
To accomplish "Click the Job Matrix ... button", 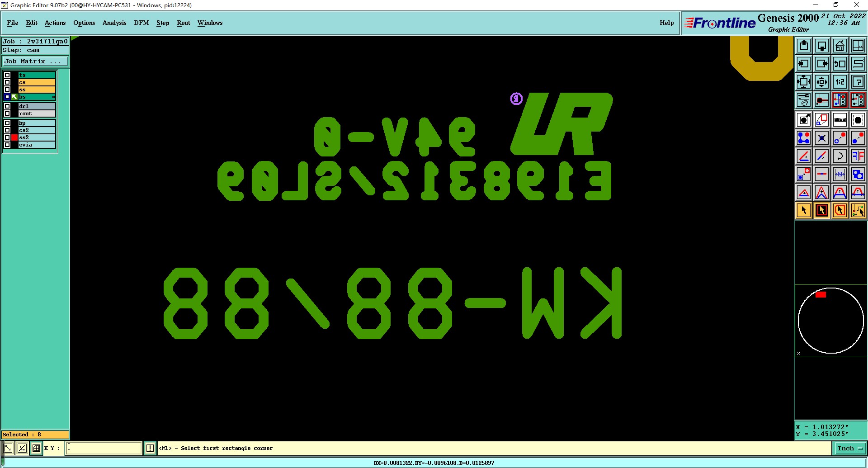I will tap(35, 61).
